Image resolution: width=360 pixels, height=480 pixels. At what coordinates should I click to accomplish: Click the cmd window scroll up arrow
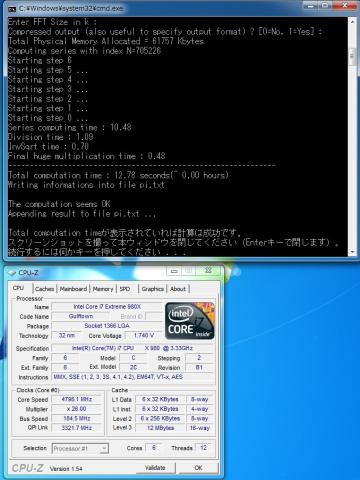(x=352, y=21)
